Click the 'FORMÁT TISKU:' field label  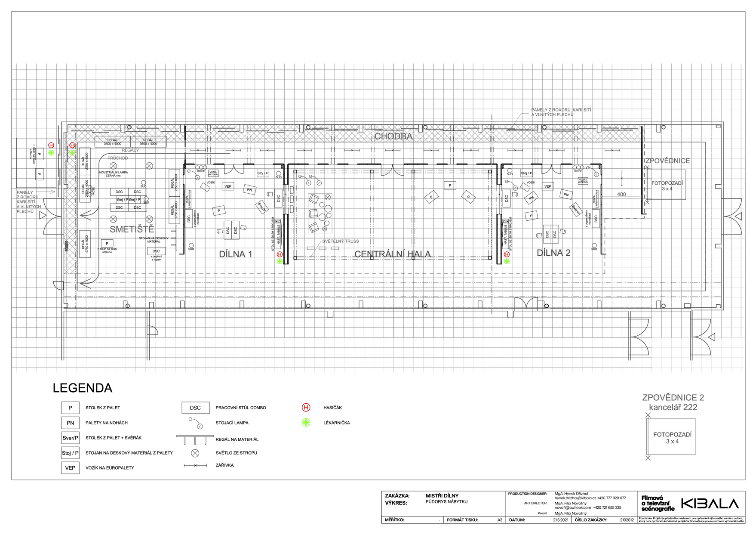point(462,520)
